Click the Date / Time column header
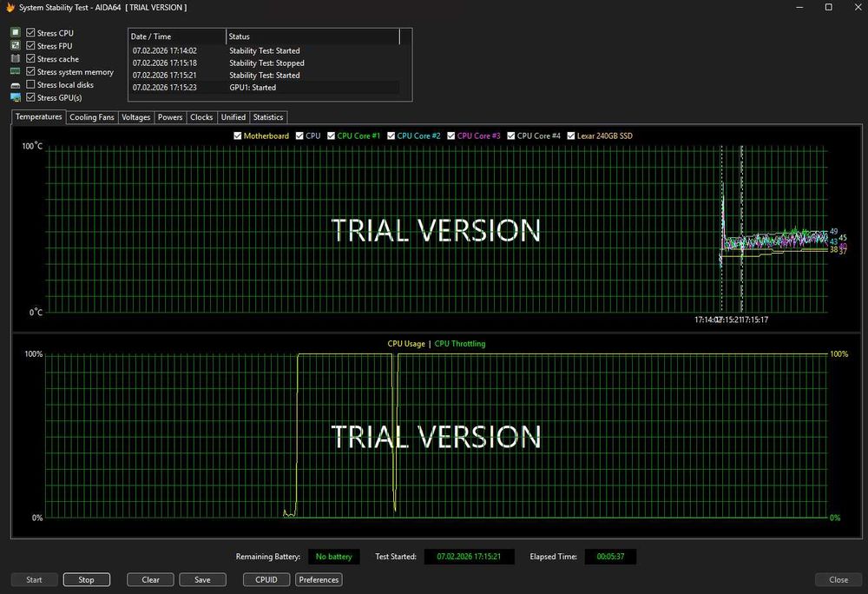 (x=177, y=36)
